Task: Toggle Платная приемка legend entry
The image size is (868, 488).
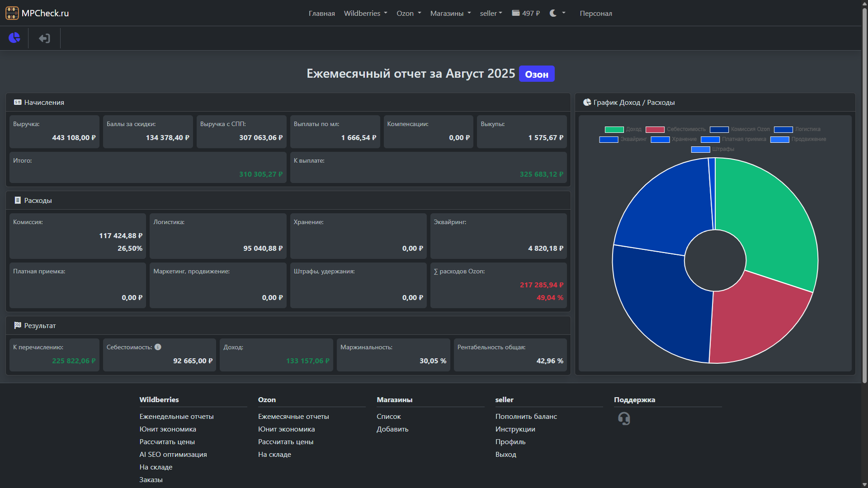Action: [x=734, y=139]
